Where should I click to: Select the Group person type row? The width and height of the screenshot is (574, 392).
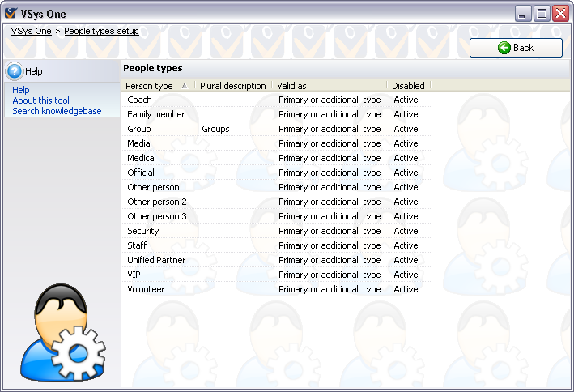pos(139,129)
